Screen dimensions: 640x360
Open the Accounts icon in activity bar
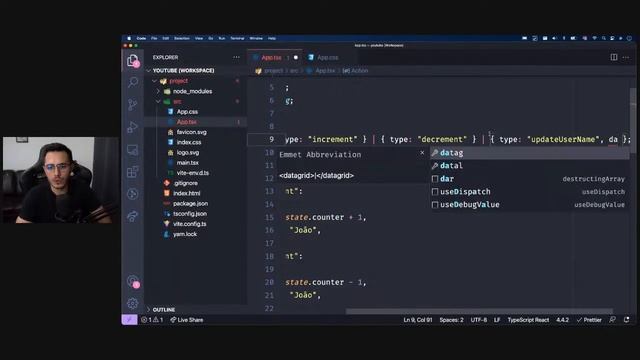click(x=133, y=282)
